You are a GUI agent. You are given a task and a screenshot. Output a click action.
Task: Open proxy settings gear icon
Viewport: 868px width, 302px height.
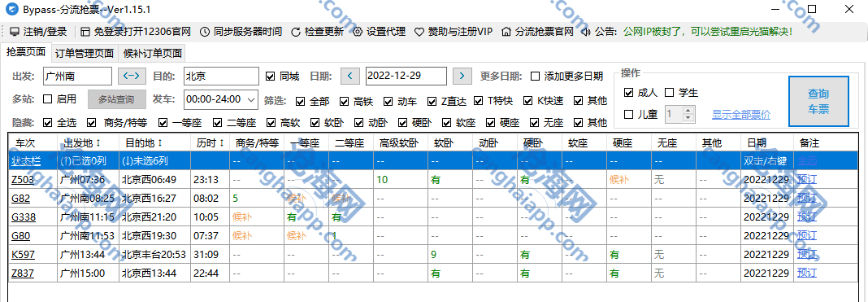pyautogui.click(x=358, y=32)
